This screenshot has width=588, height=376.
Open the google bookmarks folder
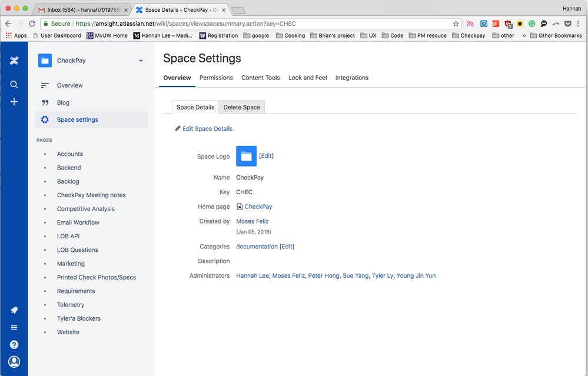click(256, 36)
